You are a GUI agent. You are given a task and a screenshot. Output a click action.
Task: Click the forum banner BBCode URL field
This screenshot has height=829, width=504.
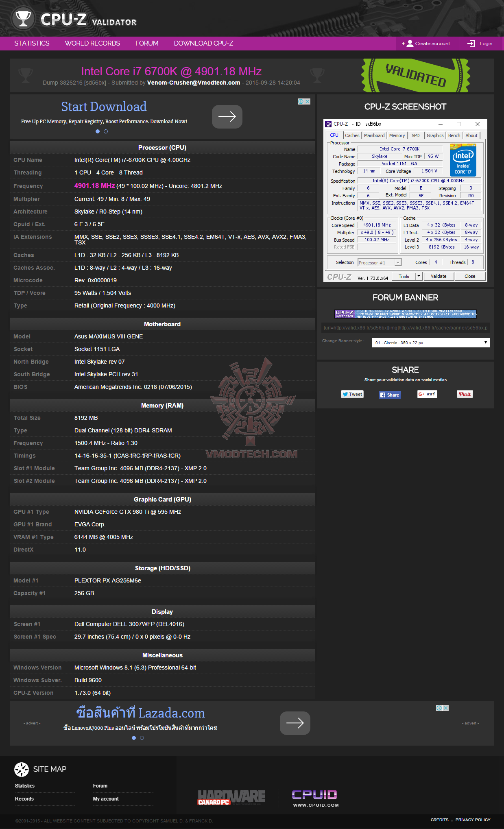[406, 328]
